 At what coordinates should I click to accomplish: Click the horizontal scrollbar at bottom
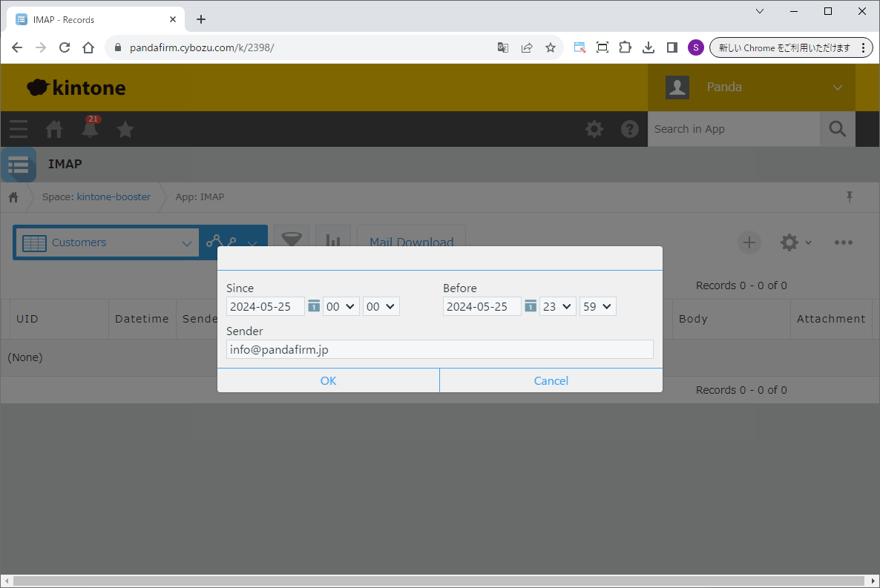tap(439, 581)
